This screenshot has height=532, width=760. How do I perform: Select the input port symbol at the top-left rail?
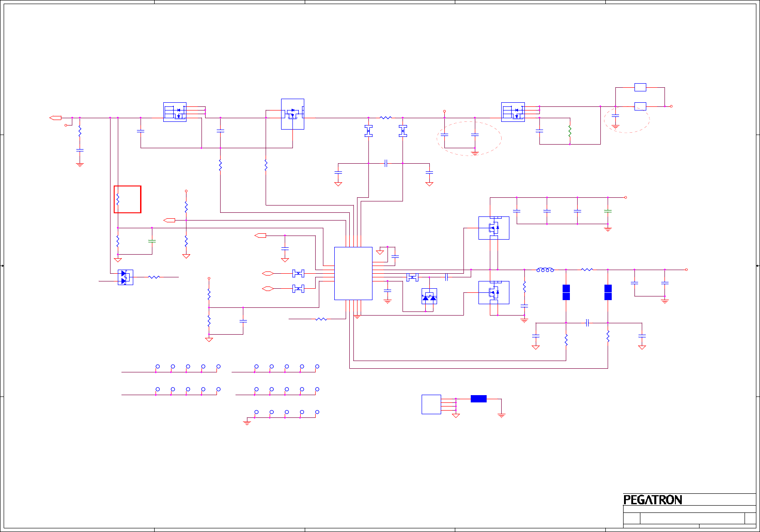(x=55, y=118)
